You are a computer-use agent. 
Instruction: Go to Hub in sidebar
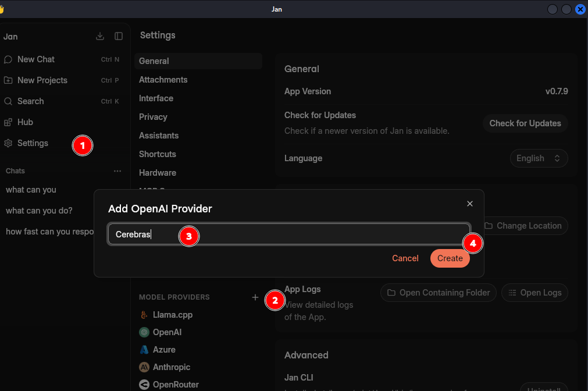point(62,122)
